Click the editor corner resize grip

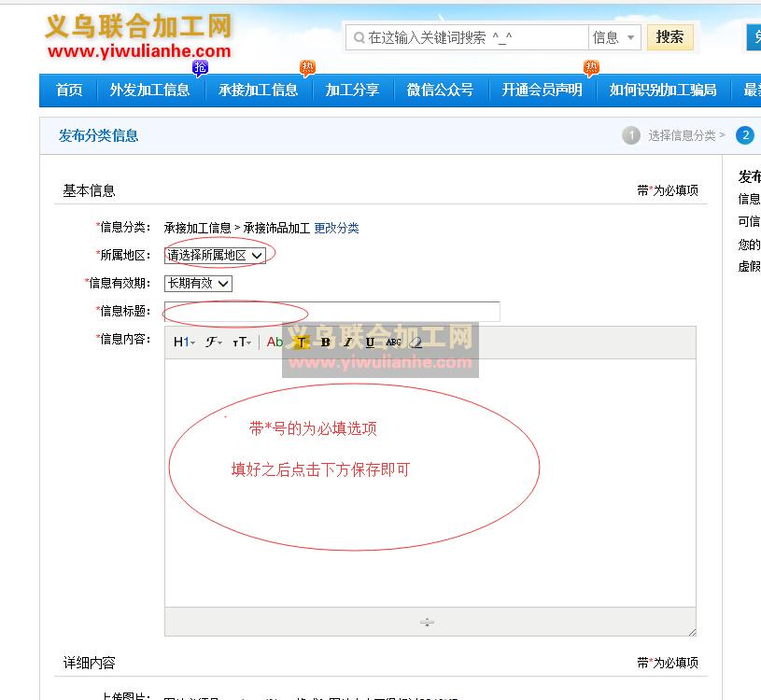[x=692, y=632]
